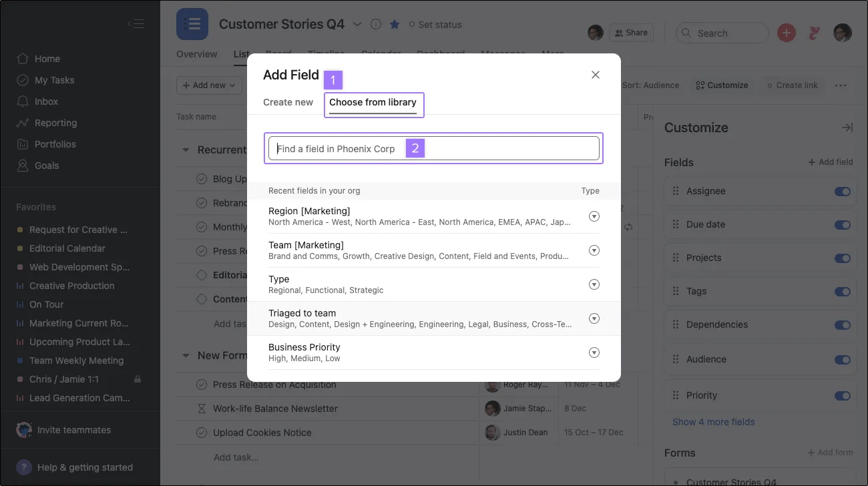This screenshot has height=486, width=868.
Task: Click Add field in the Customize panel
Action: 831,162
